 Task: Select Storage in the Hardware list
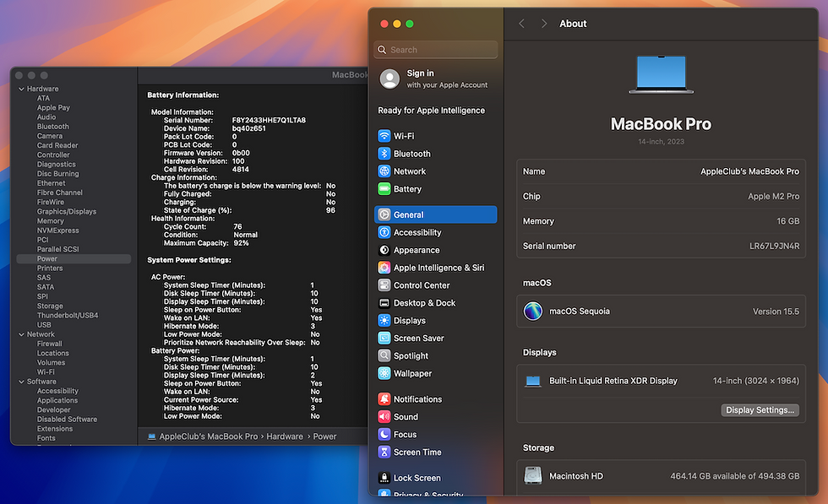click(50, 306)
